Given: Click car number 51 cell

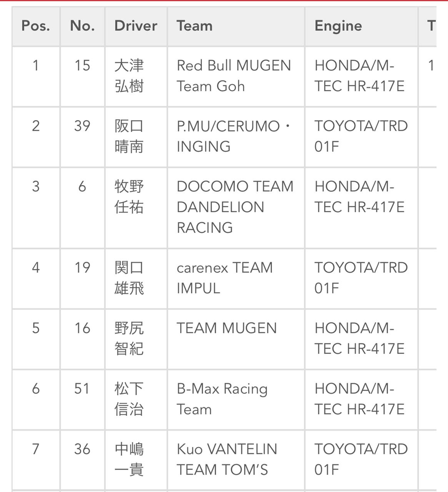Looking at the screenshot, I should point(82,399).
